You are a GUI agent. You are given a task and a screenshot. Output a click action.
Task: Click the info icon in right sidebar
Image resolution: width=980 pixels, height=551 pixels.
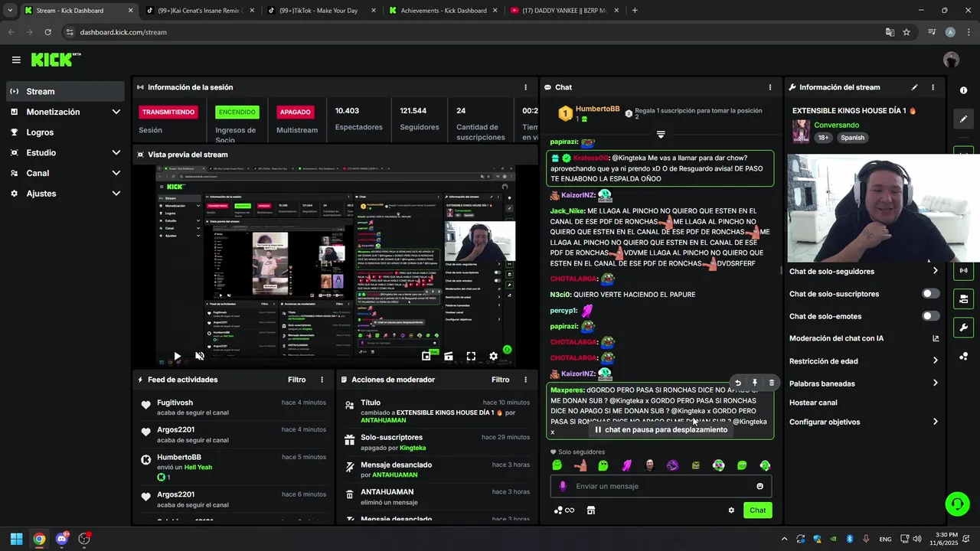(963, 90)
